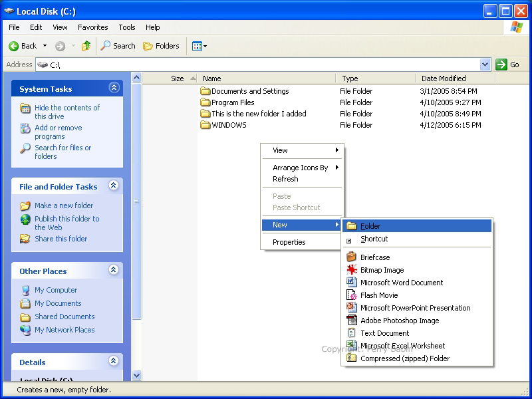Click the Up one level folder icon
The height and width of the screenshot is (399, 532).
[x=86, y=46]
